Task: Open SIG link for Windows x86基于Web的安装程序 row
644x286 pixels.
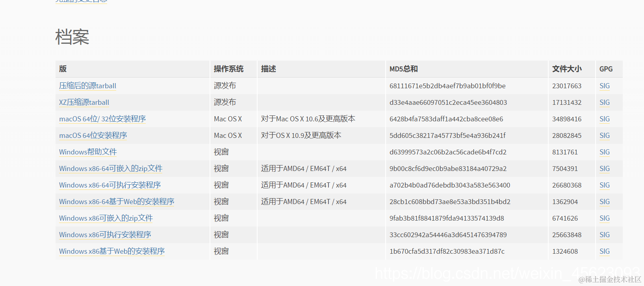Action: pyautogui.click(x=605, y=251)
